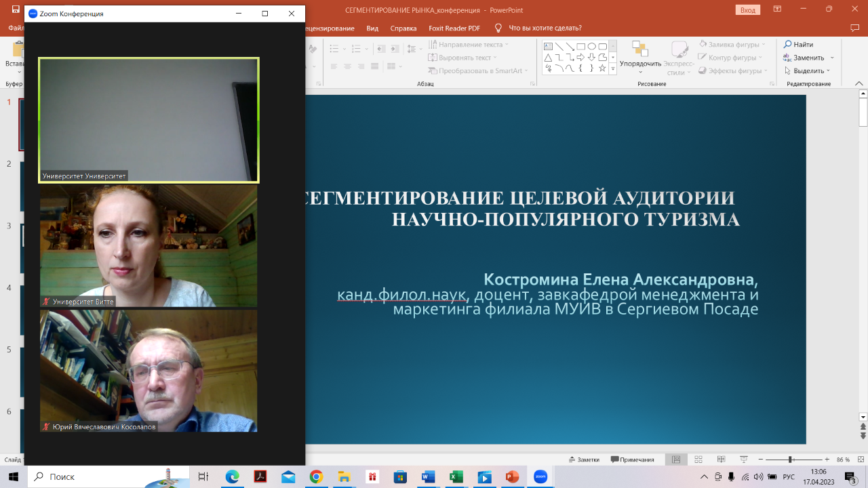The height and width of the screenshot is (488, 868).
Task: Switch to Normal view in status bar
Action: tap(676, 460)
